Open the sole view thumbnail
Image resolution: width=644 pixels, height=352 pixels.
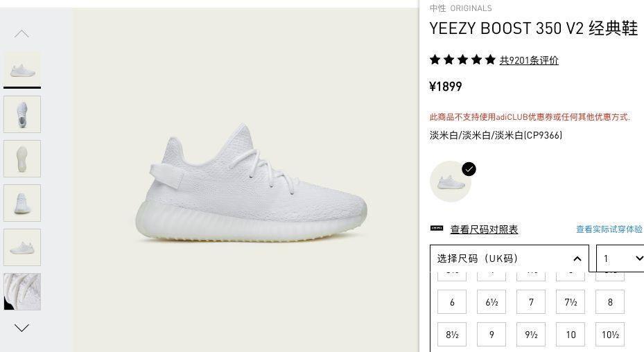tap(22, 159)
